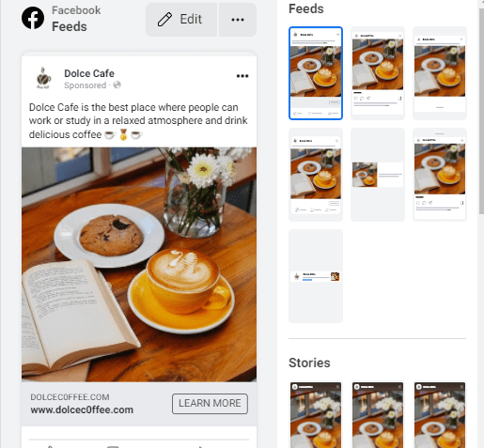This screenshot has height=448, width=484.
Task: Open the three-dot menu beside Edit
Action: pos(238,20)
